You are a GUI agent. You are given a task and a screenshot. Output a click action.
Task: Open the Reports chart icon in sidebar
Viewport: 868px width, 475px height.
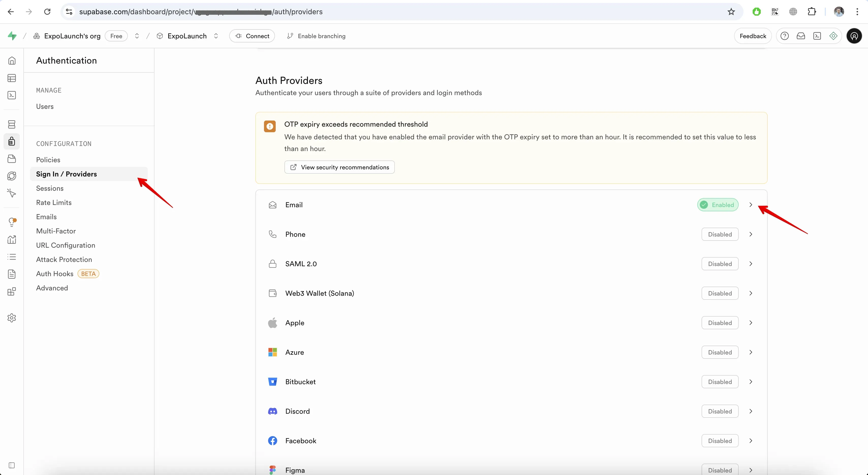12,239
